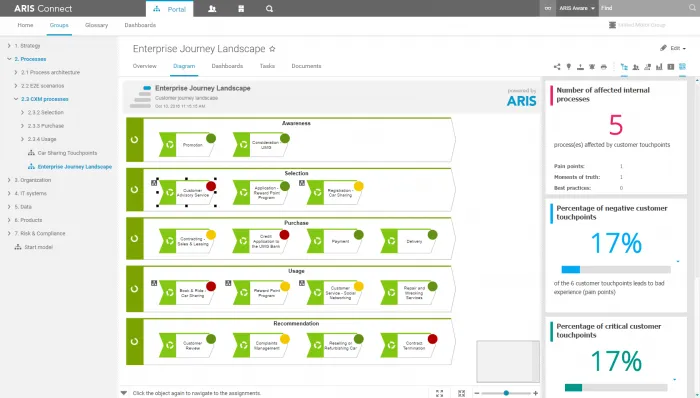Click the Repair and Wrecking Services touchpoint
Viewport: 700px width, 398px height.
(408, 293)
